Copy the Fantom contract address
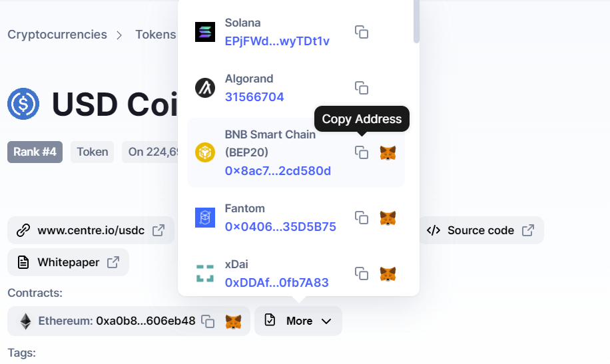Screen dimensions: 610x364 tap(362, 218)
